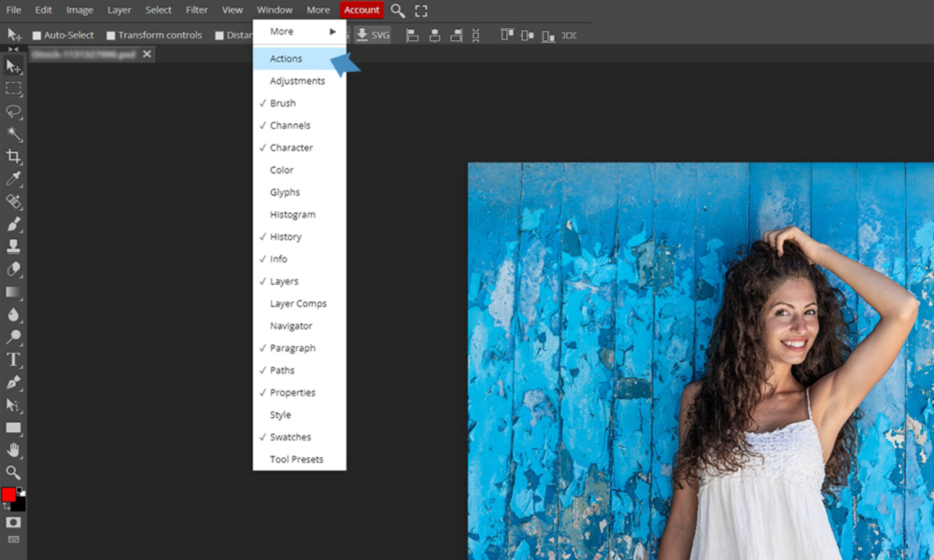Pick the Magic Wand tool
934x560 pixels.
point(13,134)
